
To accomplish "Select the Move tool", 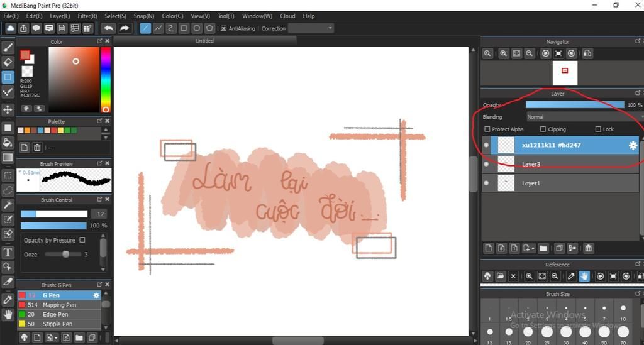I will (x=8, y=109).
